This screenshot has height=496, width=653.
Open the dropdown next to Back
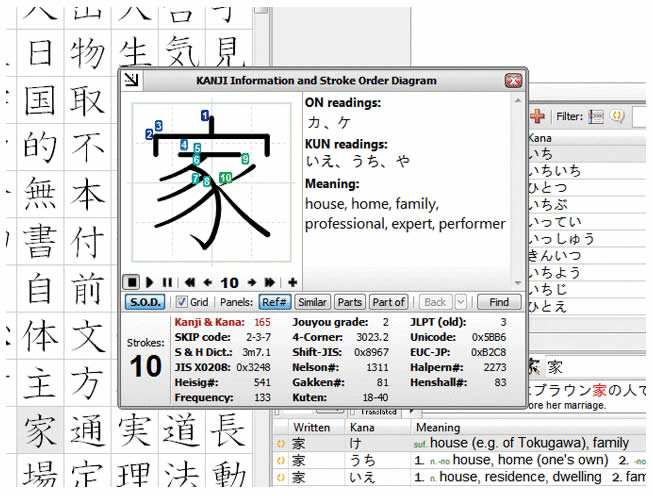(460, 302)
